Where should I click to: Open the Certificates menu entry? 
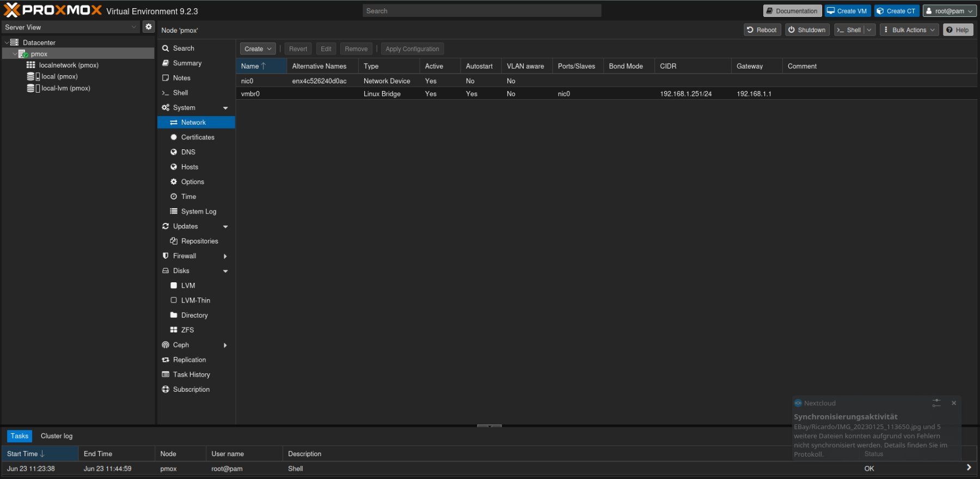[197, 137]
